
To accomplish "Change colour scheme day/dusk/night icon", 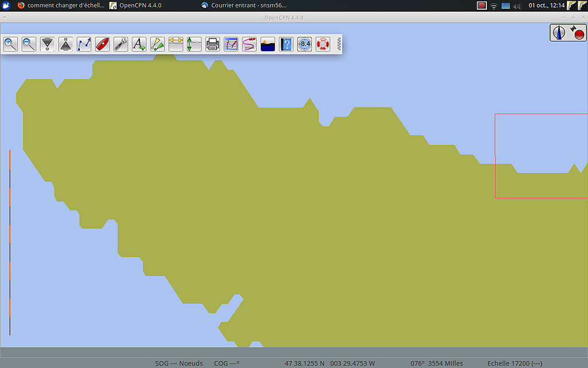I will (x=268, y=44).
